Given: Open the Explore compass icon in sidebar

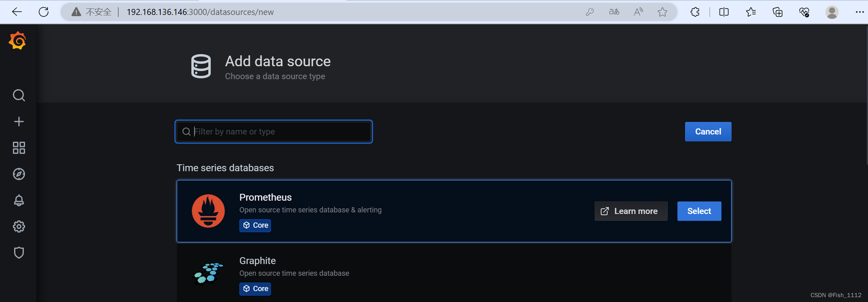Looking at the screenshot, I should [x=19, y=174].
